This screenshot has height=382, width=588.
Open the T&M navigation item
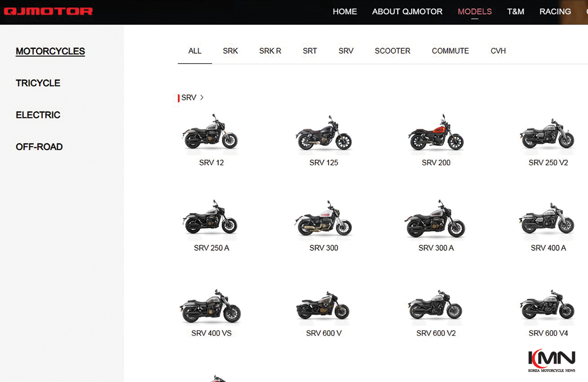[515, 11]
